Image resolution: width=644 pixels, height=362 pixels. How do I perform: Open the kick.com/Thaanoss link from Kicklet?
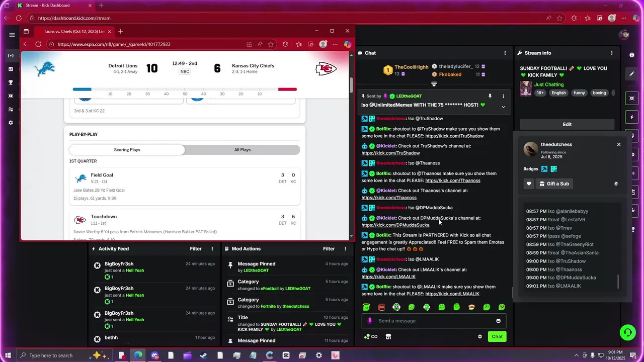click(389, 198)
